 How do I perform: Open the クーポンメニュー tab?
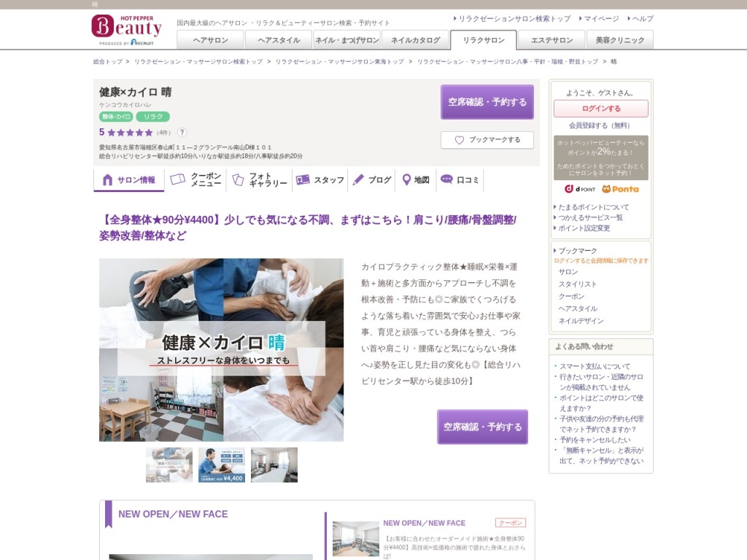tap(196, 180)
